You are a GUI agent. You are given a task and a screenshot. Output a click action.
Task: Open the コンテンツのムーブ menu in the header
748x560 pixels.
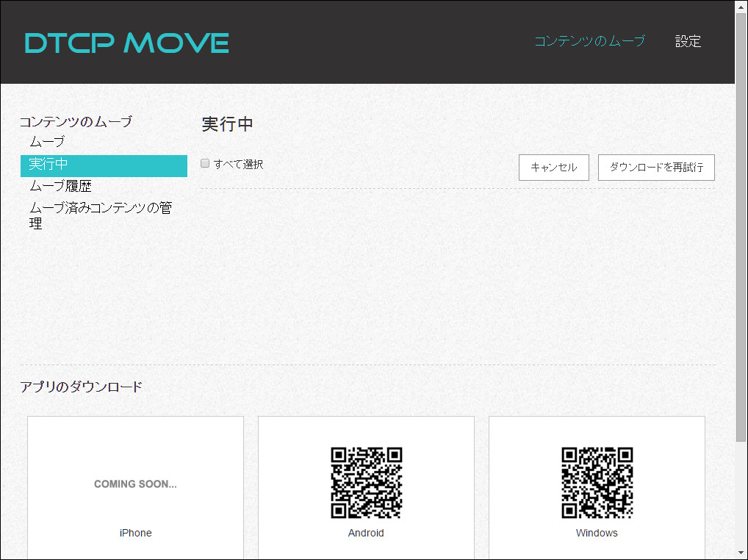click(x=591, y=42)
